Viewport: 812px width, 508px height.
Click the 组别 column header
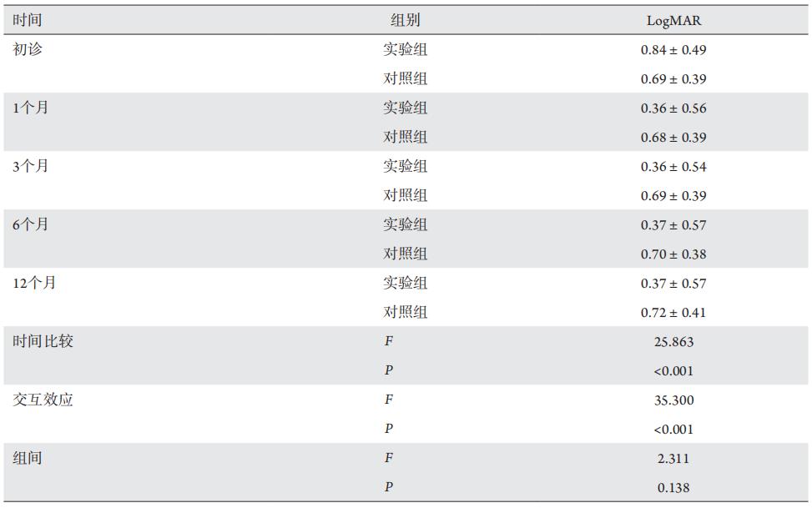pyautogui.click(x=405, y=21)
